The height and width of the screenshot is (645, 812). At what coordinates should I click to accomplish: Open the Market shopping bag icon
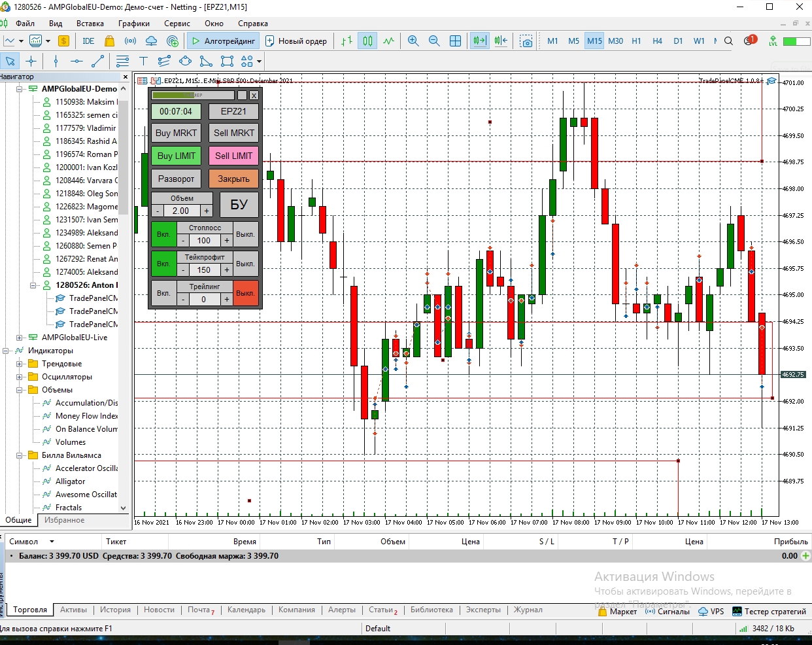(109, 41)
